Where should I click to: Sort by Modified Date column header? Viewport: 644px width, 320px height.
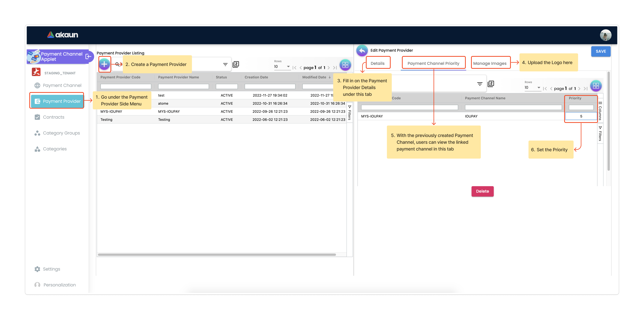coord(314,77)
